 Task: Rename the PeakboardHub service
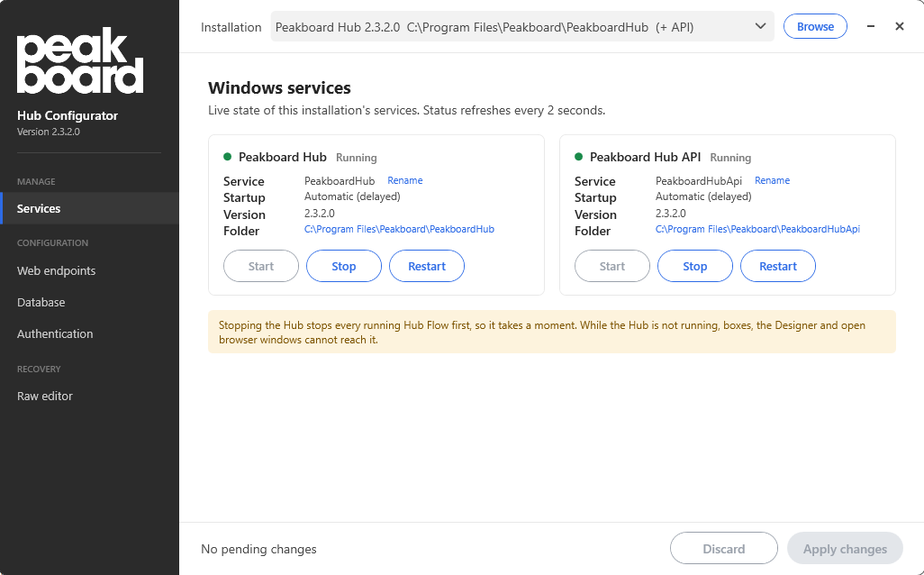click(x=405, y=180)
